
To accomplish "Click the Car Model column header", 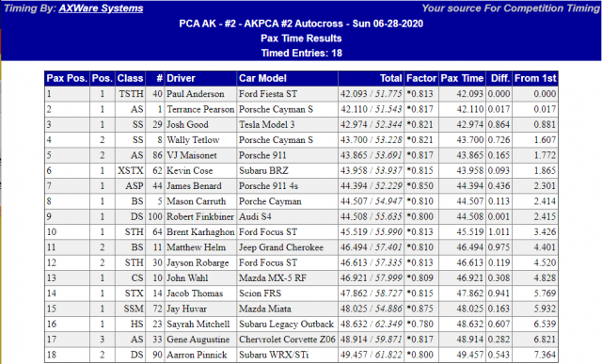I will pyautogui.click(x=288, y=78).
